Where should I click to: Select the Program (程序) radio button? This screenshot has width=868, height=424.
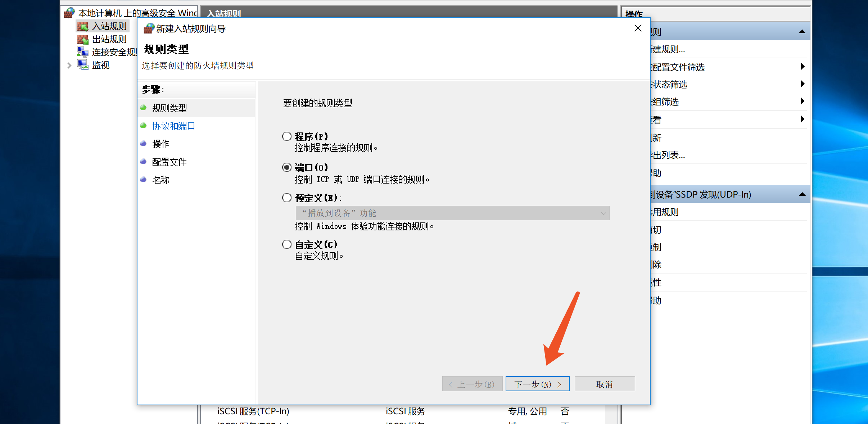286,136
